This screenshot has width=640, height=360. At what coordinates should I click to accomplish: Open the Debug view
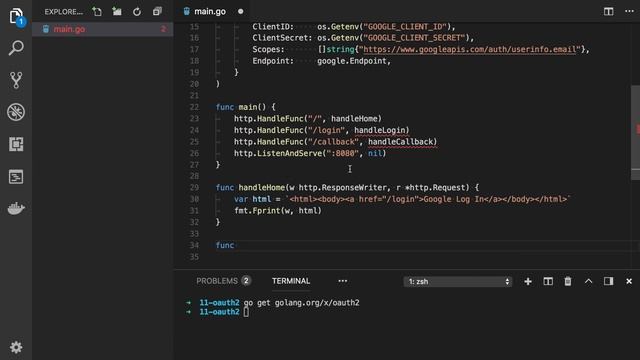pyautogui.click(x=16, y=112)
